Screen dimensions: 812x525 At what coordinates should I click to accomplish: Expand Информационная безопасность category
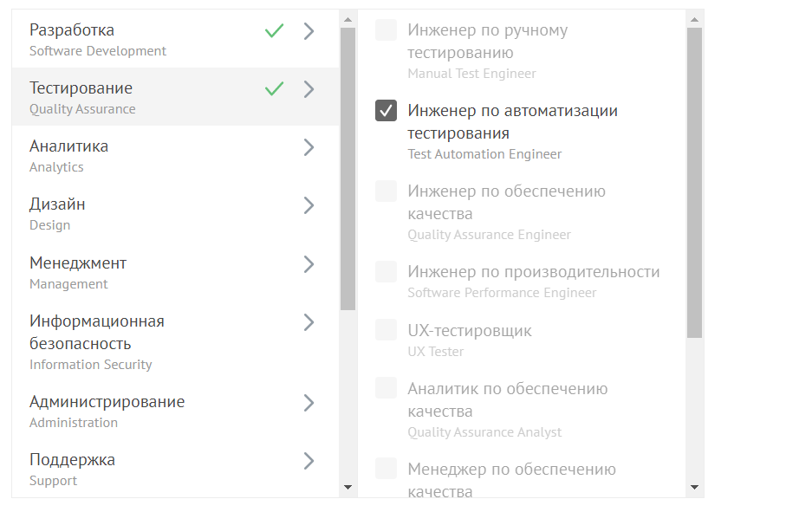[309, 321]
